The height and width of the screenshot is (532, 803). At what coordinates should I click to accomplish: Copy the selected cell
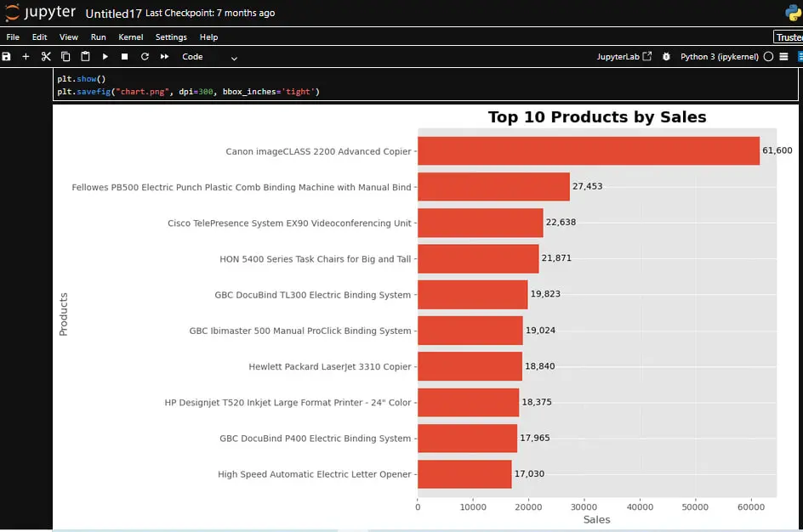[65, 57]
